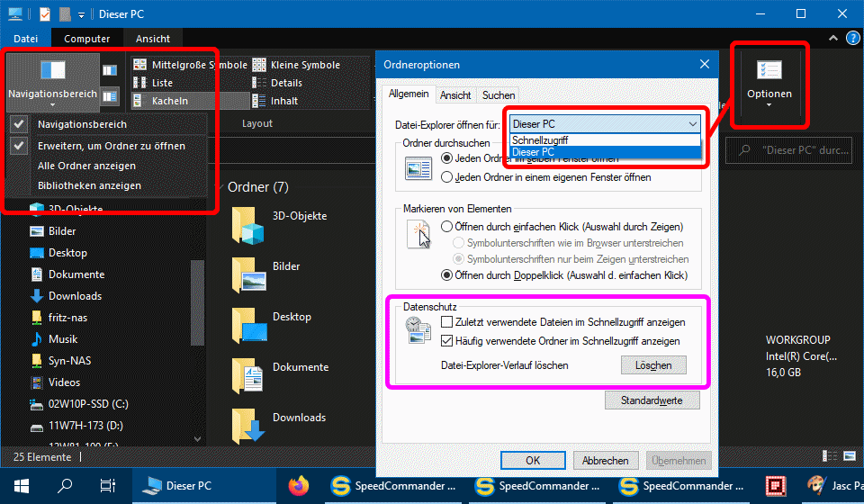Viewport: 864px width, 504px height.
Task: Select the Kacheln layout icon
Action: pyautogui.click(x=140, y=101)
